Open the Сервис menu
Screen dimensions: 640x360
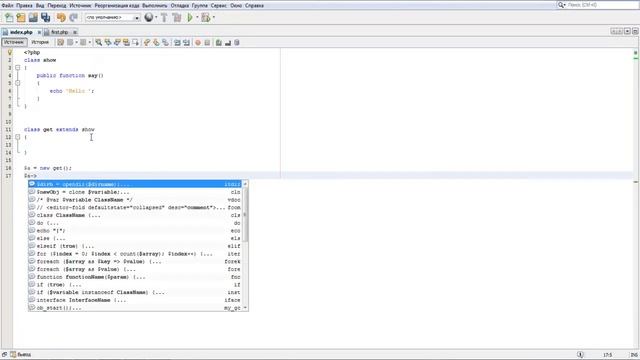[x=219, y=6]
